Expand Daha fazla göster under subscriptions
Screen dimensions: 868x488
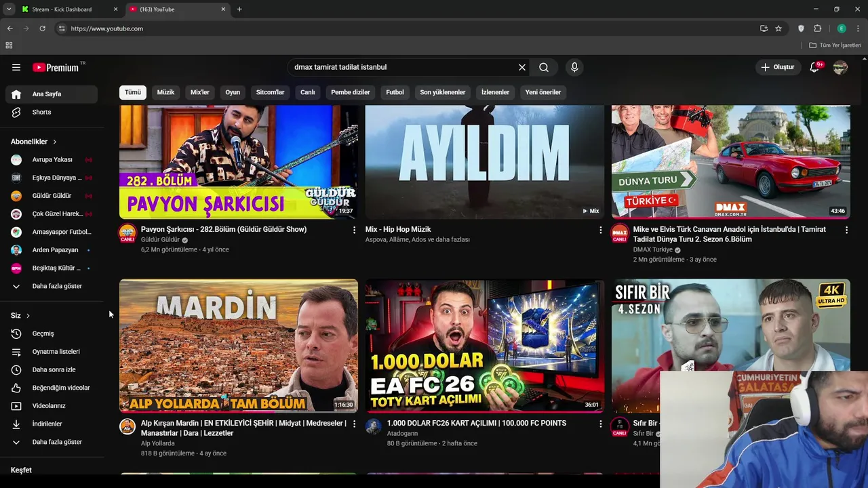52,286
